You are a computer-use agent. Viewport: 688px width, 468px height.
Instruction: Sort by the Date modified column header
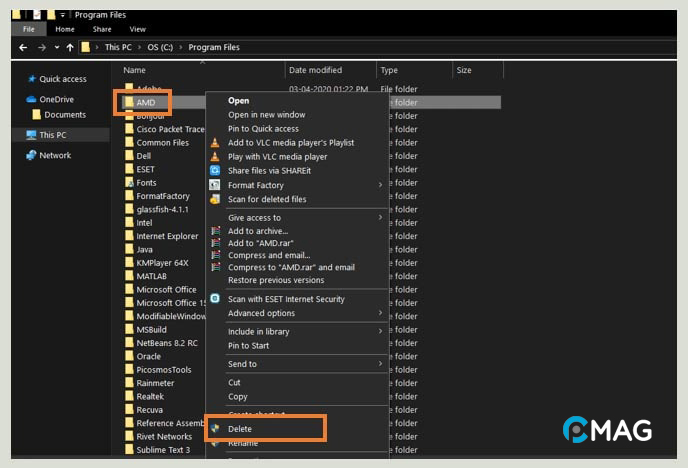coord(315,70)
